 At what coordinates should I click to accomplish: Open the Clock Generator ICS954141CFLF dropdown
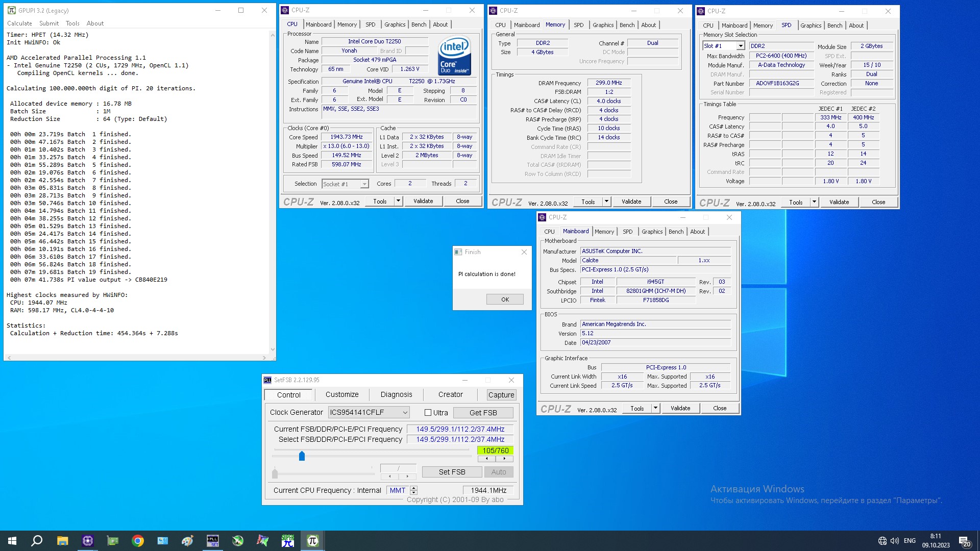click(369, 412)
